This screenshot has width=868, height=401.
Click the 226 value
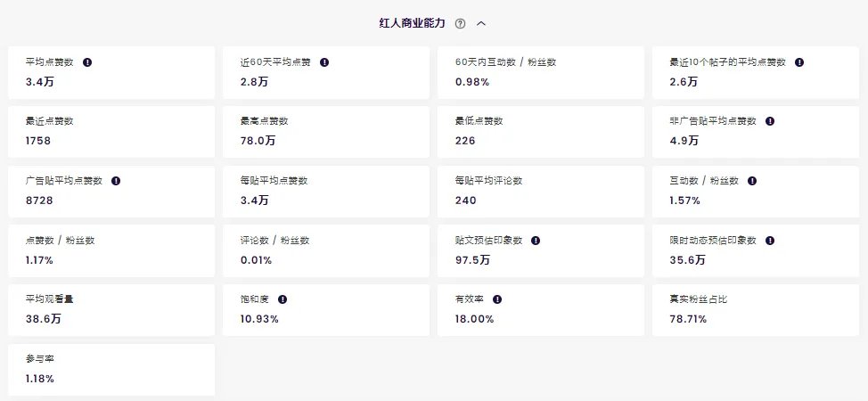[465, 141]
